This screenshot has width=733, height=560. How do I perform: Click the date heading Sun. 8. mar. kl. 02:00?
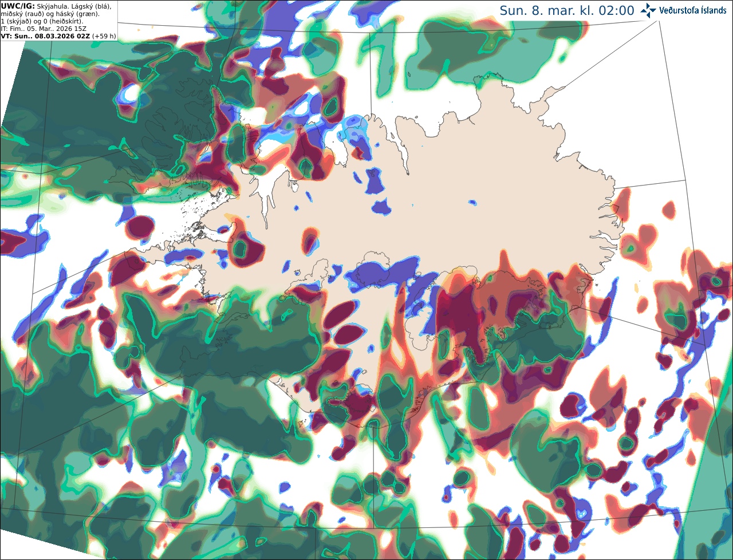pos(567,10)
